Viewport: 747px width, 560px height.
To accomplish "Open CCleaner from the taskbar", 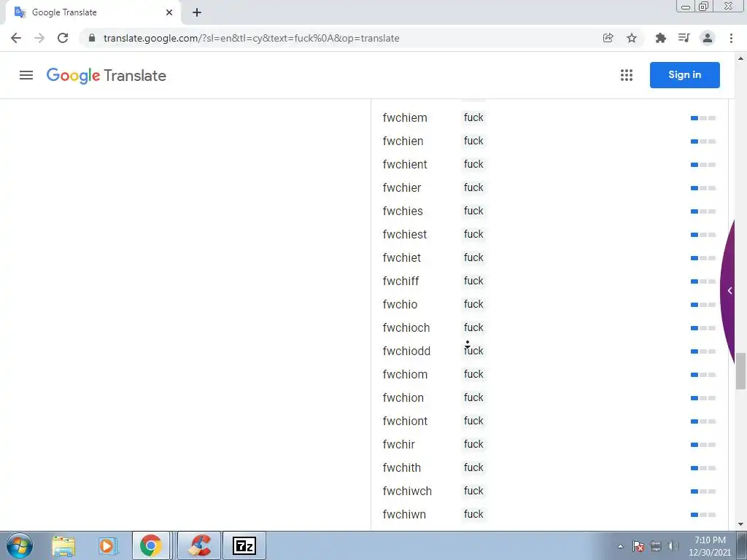I will click(x=199, y=545).
